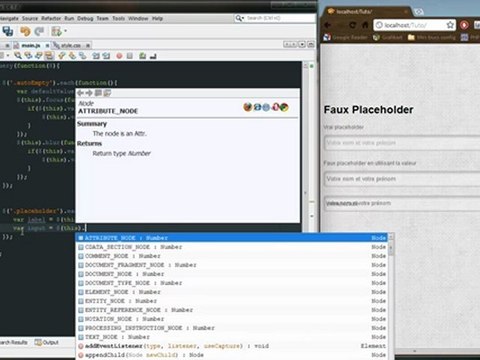This screenshot has width=480, height=360.
Task: Click the Shift Line Right editor icon
Action: click(x=106, y=56)
